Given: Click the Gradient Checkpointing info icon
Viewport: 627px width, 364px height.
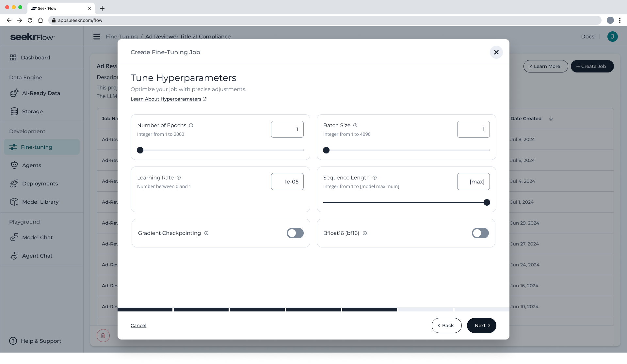Looking at the screenshot, I should [x=206, y=233].
